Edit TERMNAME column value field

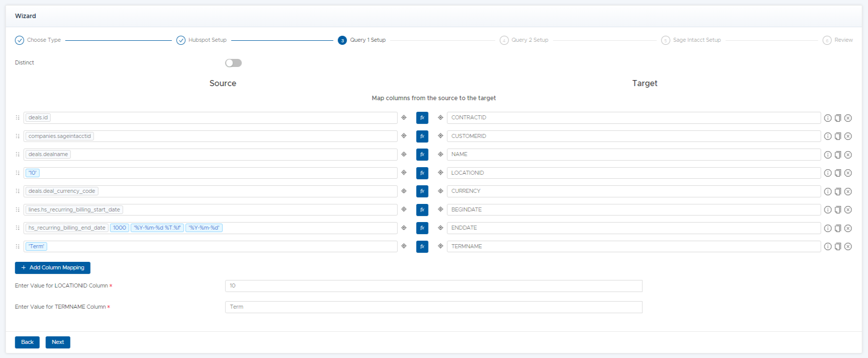434,307
